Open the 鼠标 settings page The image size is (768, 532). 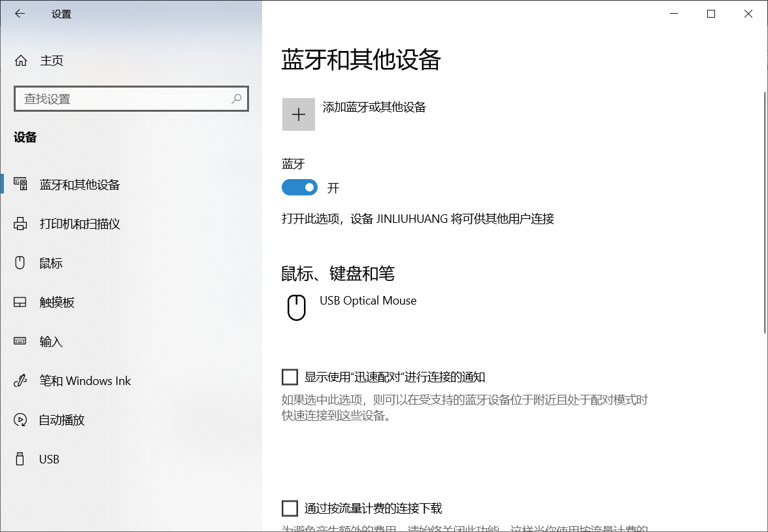[x=51, y=263]
